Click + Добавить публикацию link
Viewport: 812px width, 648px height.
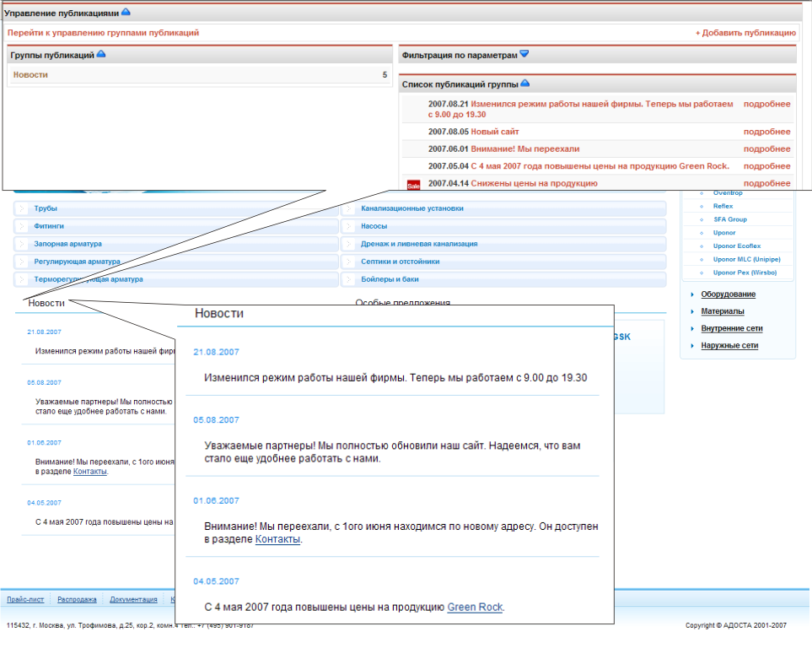745,33
